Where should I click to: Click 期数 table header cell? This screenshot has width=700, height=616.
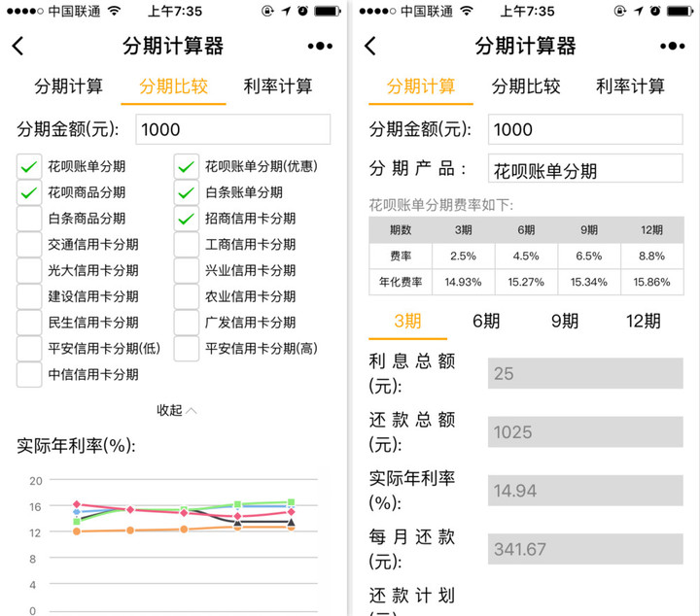pyautogui.click(x=401, y=230)
